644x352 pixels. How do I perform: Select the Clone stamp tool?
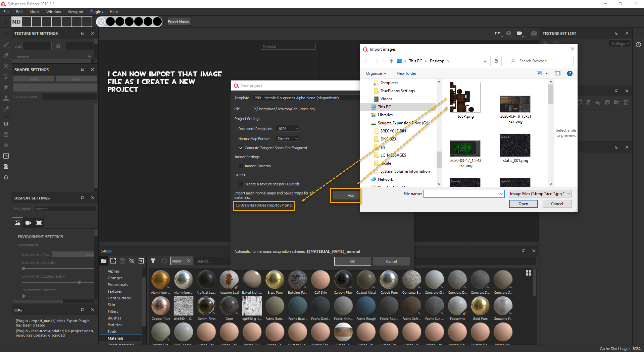(x=6, y=98)
